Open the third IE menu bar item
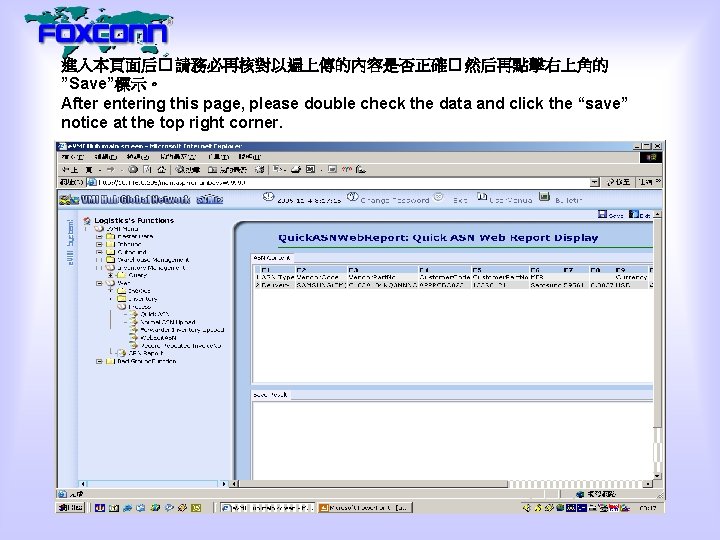This screenshot has height=540, width=720. 138,157
